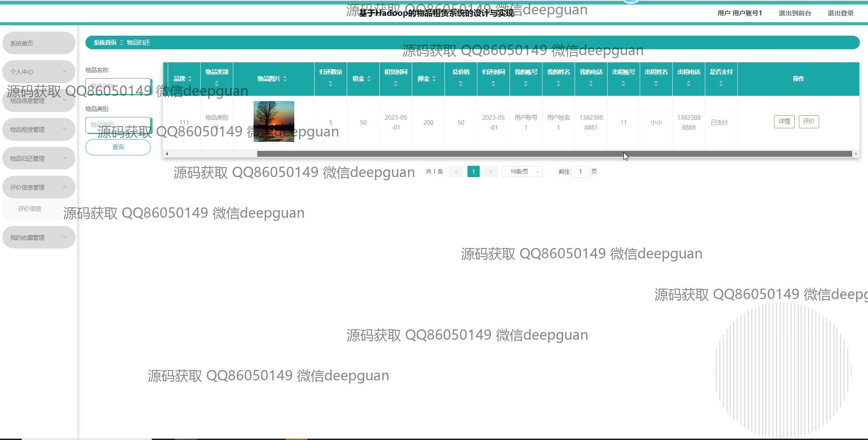Sort table by 出租电话 column
This screenshot has width=868, height=440.
point(689,84)
